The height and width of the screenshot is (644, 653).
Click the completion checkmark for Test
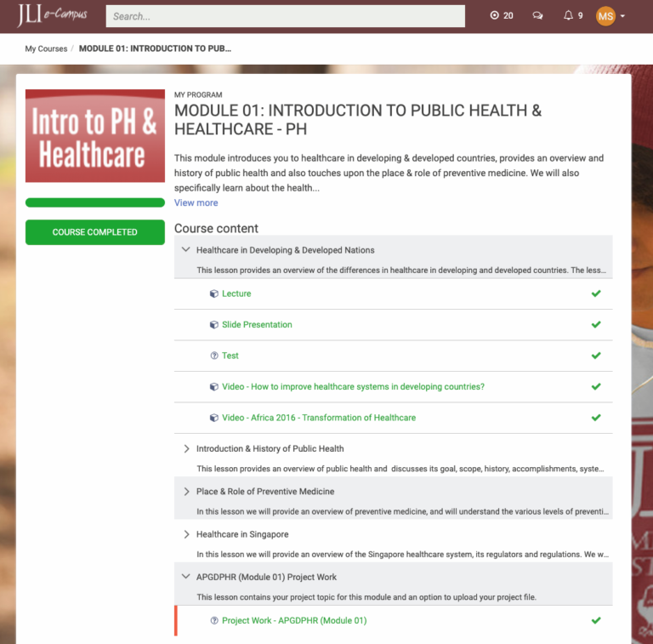(596, 356)
